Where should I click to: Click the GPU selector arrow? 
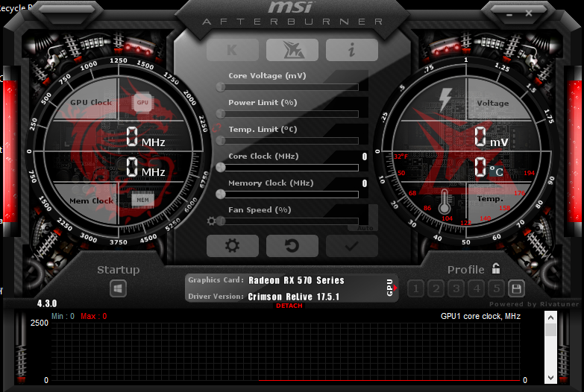coord(395,288)
